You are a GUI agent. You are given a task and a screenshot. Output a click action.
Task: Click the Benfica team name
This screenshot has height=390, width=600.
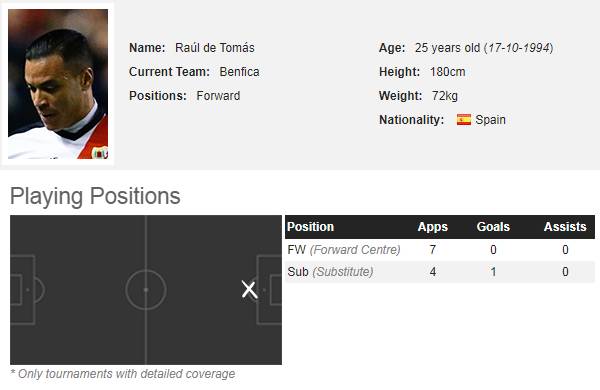click(x=239, y=72)
